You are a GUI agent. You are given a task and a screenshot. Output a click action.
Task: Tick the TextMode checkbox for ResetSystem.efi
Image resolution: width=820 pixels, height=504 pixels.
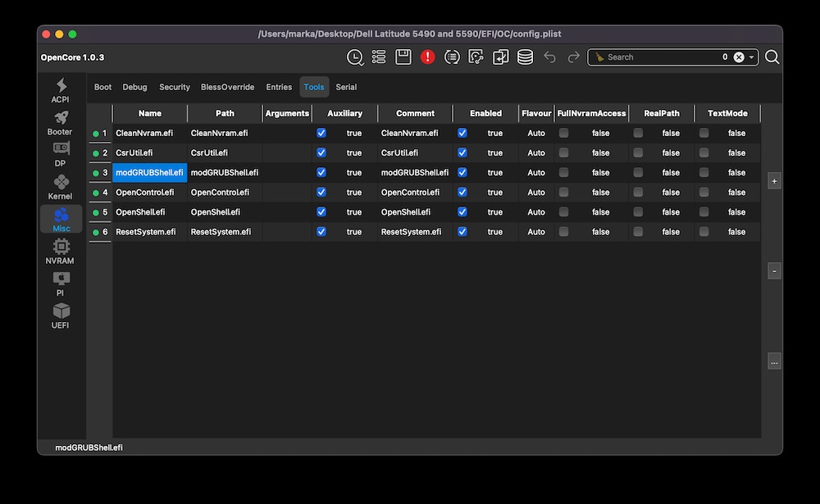tap(704, 232)
